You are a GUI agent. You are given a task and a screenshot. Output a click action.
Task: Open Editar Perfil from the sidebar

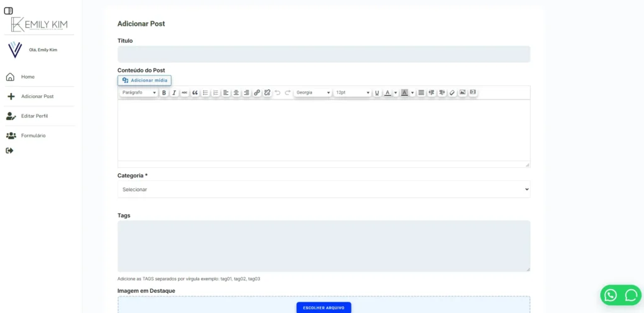(x=34, y=116)
